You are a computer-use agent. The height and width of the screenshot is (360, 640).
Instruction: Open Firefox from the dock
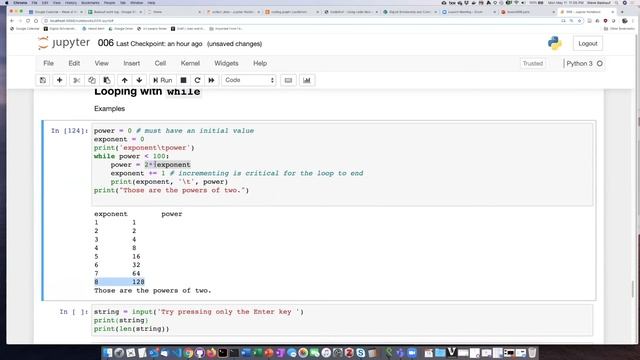tap(211, 353)
